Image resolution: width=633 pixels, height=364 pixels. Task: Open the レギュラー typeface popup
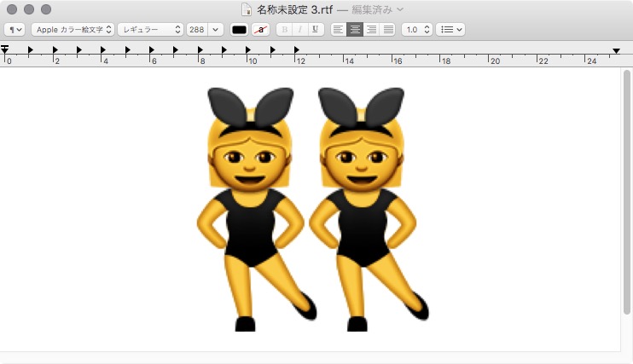[x=151, y=30]
